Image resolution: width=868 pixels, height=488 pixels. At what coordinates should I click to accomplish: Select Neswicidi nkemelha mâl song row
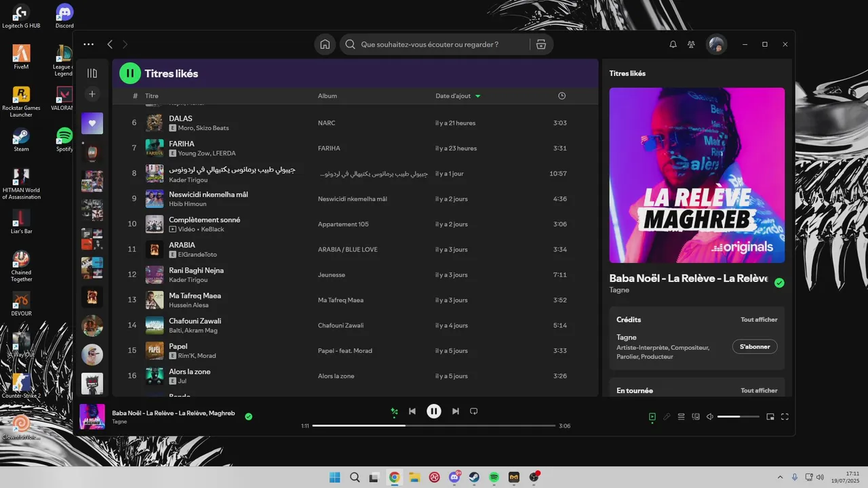point(355,199)
